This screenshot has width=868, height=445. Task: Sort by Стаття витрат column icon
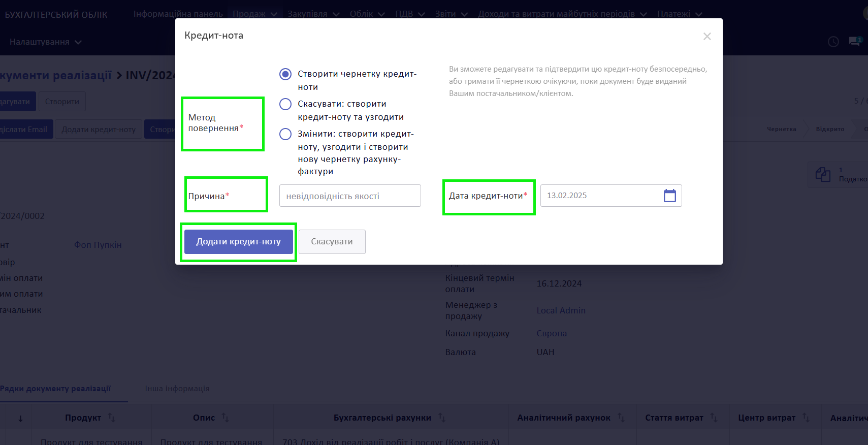tap(714, 418)
